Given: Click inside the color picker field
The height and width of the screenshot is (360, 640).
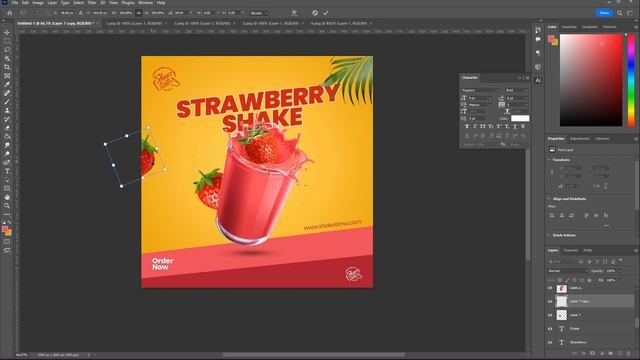Looking at the screenshot, I should point(591,80).
